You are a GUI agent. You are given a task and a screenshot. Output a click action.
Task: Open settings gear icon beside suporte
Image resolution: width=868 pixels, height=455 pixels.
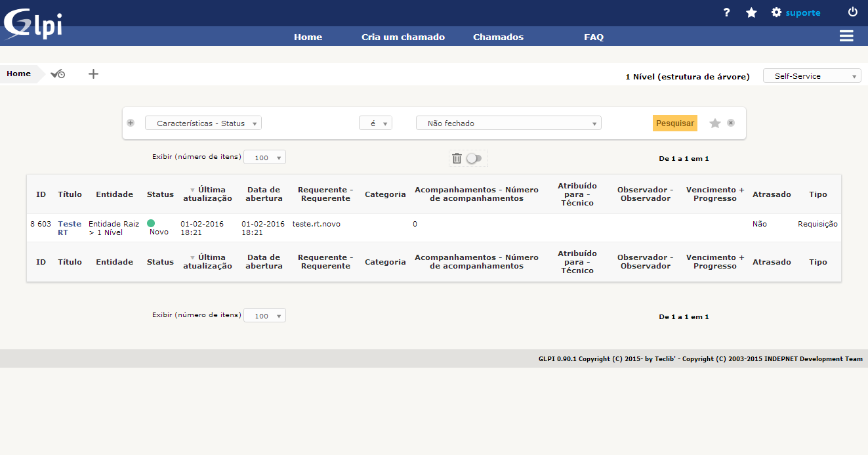pos(776,12)
